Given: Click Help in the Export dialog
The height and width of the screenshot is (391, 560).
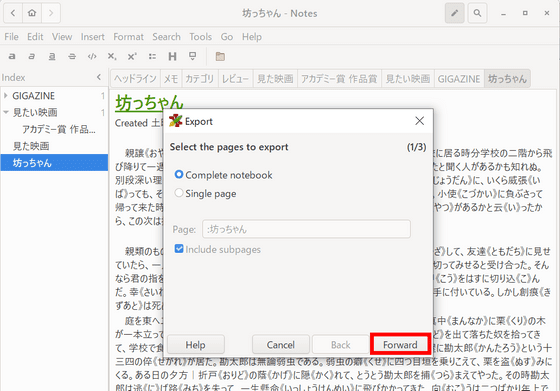Looking at the screenshot, I should [x=195, y=345].
